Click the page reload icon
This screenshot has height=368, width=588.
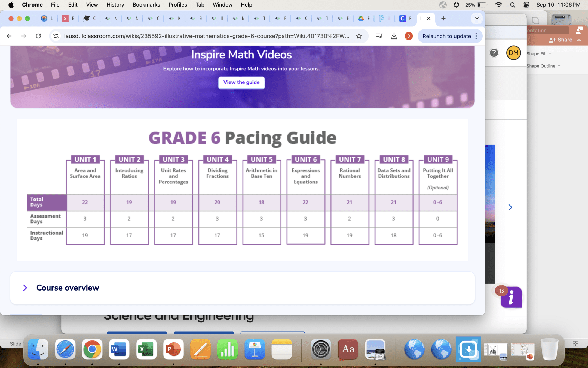38,36
